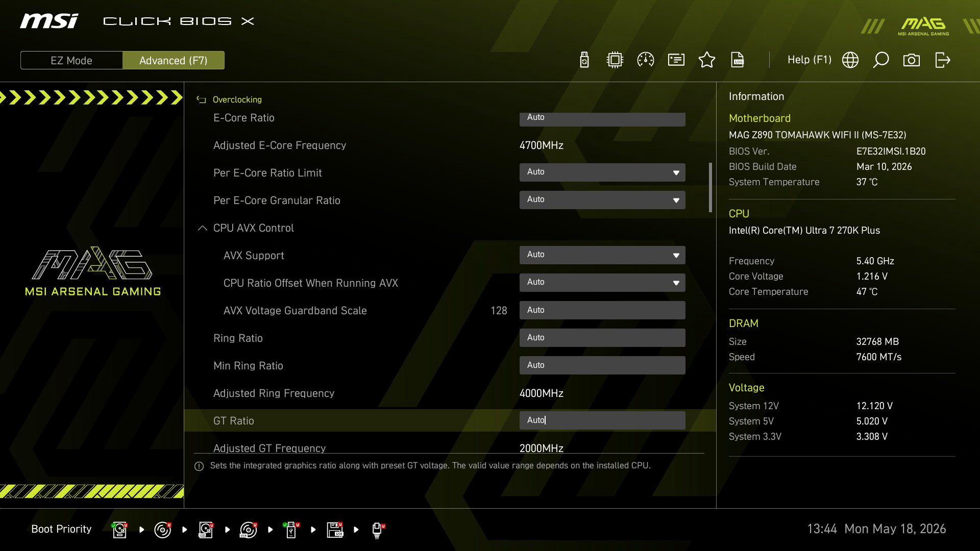Click the AVX Voltage Guardband Scale label
This screenshot has height=551, width=980.
[x=295, y=311]
